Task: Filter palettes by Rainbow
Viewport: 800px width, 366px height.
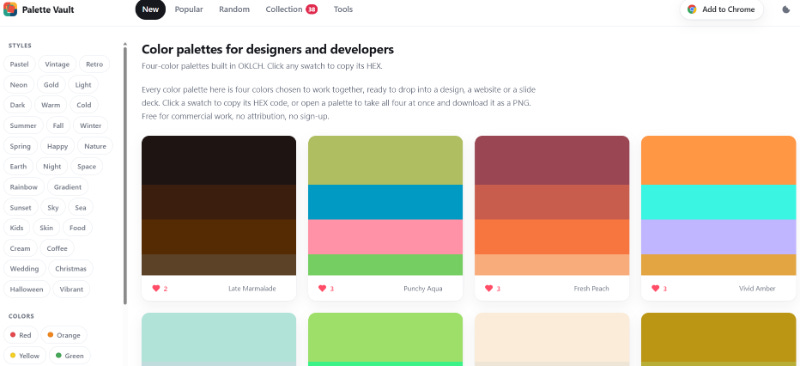Action: click(x=24, y=187)
